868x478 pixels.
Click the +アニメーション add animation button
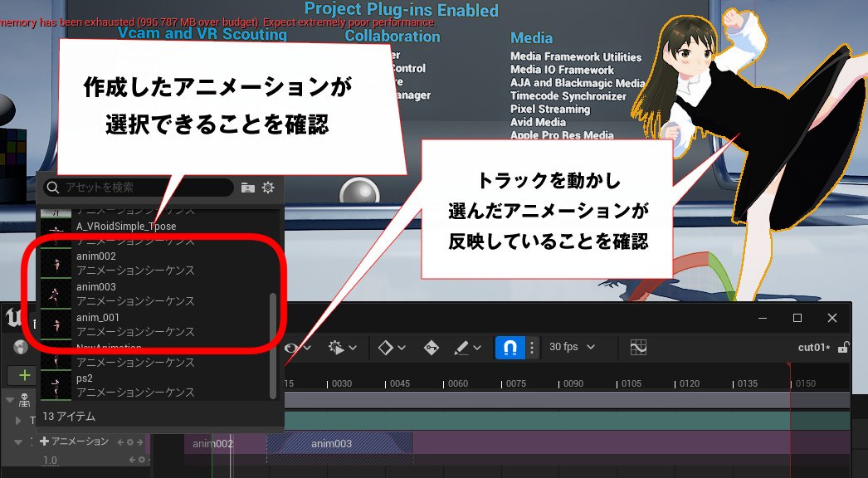coord(74,441)
